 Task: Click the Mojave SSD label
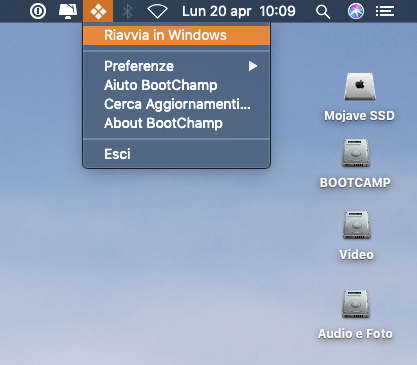tap(359, 116)
